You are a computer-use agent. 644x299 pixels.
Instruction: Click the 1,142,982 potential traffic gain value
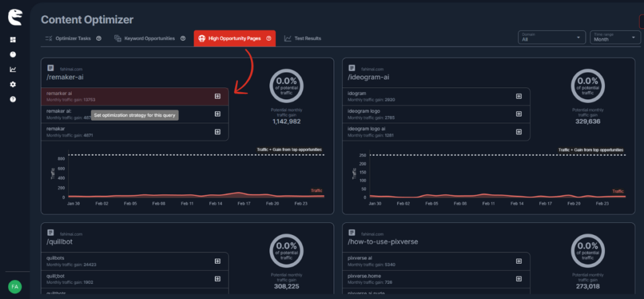pyautogui.click(x=286, y=121)
